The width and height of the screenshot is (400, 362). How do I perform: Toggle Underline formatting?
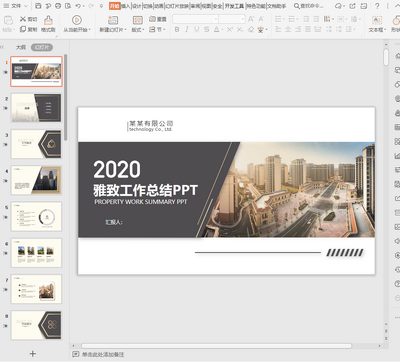pos(197,29)
